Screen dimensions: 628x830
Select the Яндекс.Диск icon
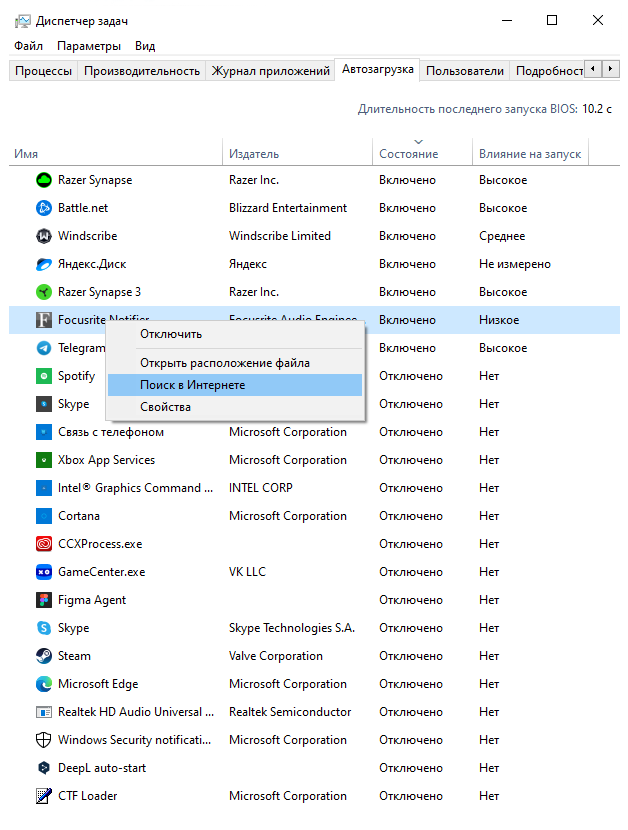[x=44, y=264]
